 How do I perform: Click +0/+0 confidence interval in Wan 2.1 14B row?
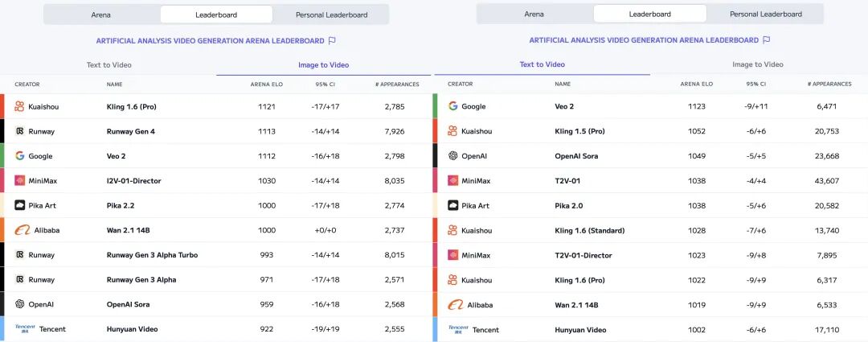point(325,230)
